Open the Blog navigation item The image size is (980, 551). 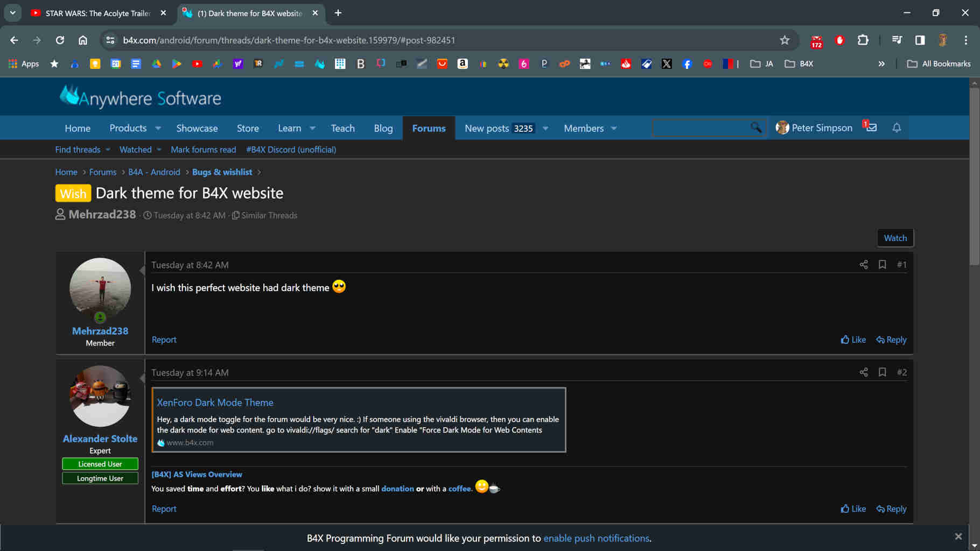tap(383, 128)
